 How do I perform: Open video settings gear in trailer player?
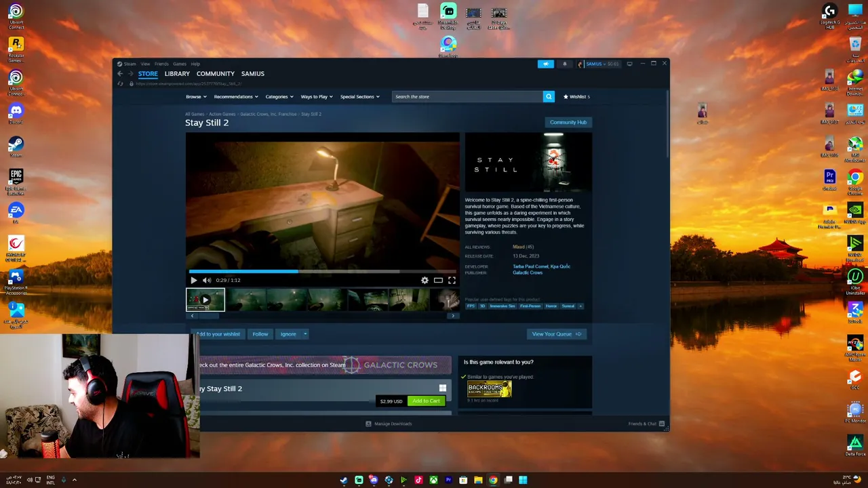coord(425,280)
